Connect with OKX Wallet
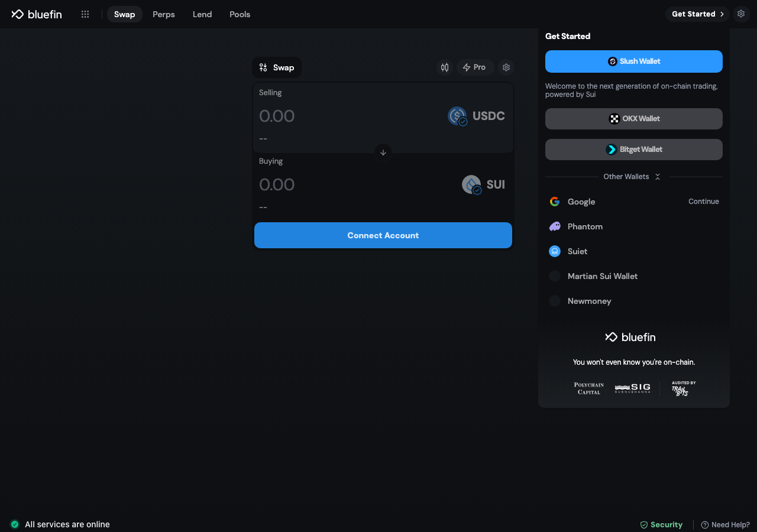The height and width of the screenshot is (532, 757). point(634,119)
